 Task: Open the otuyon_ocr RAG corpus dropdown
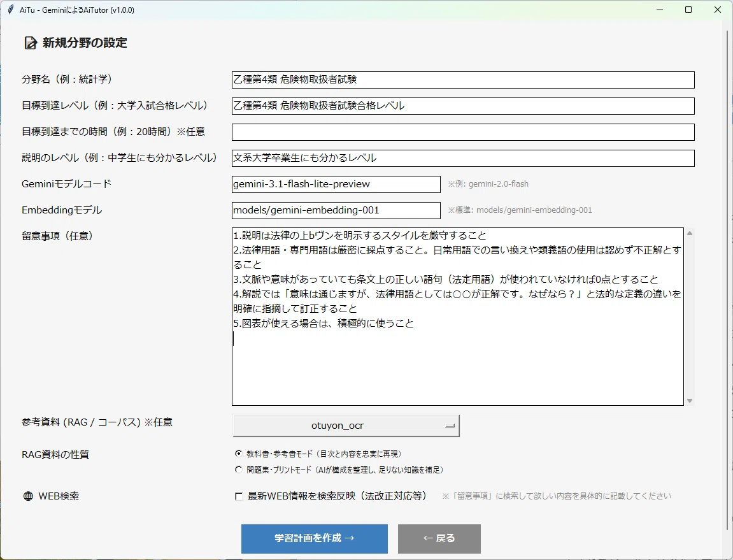point(346,426)
